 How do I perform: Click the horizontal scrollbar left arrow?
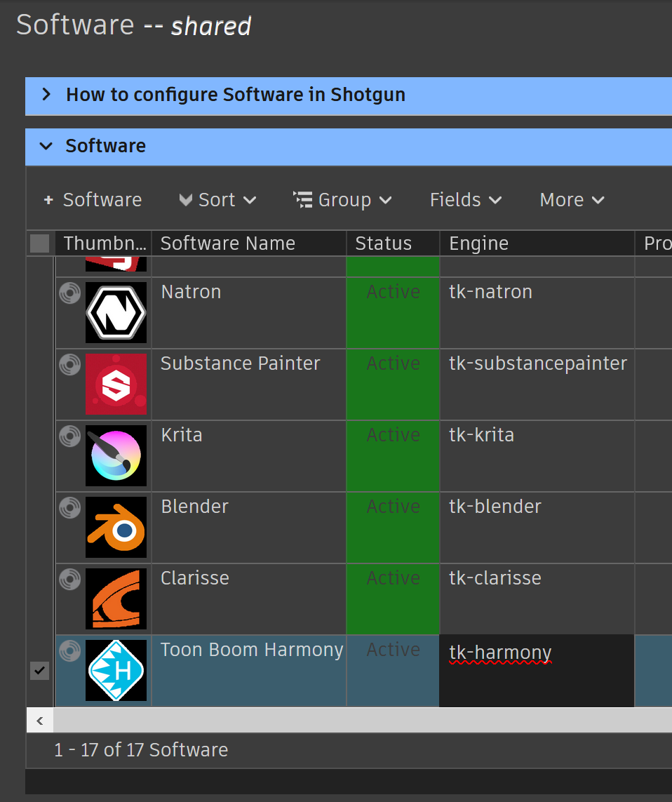pyautogui.click(x=40, y=721)
